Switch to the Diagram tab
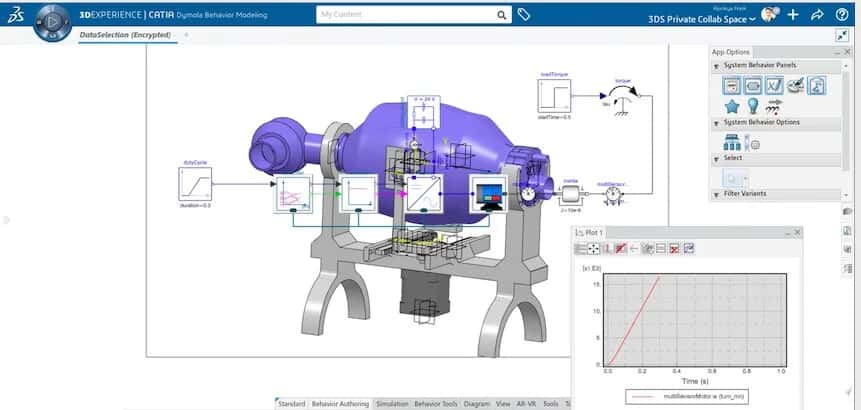 476,404
